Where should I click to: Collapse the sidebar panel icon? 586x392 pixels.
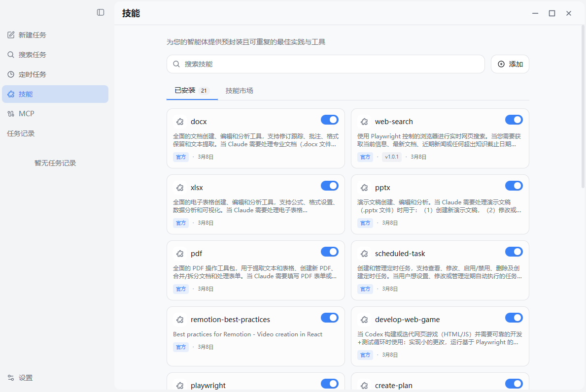pyautogui.click(x=101, y=12)
